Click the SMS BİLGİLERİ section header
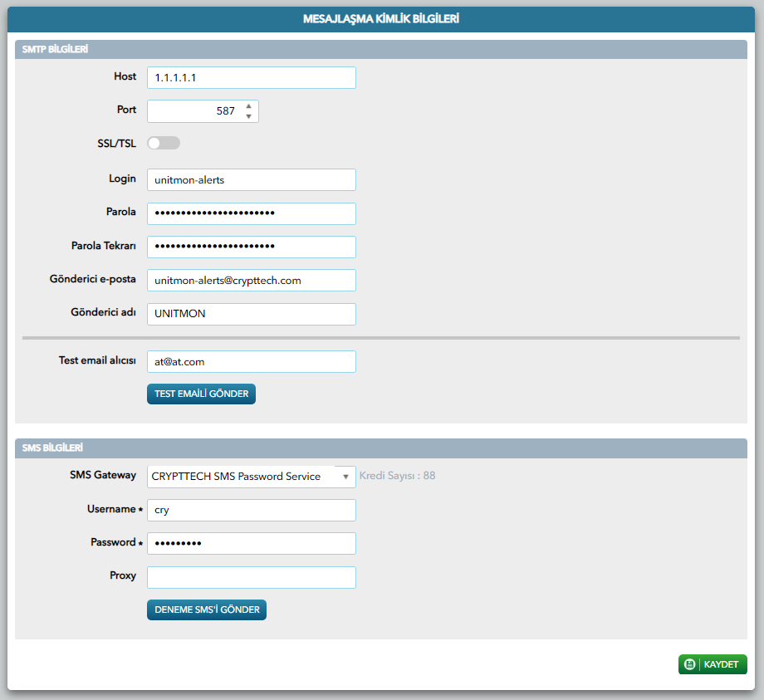This screenshot has width=764, height=700. tap(381, 448)
